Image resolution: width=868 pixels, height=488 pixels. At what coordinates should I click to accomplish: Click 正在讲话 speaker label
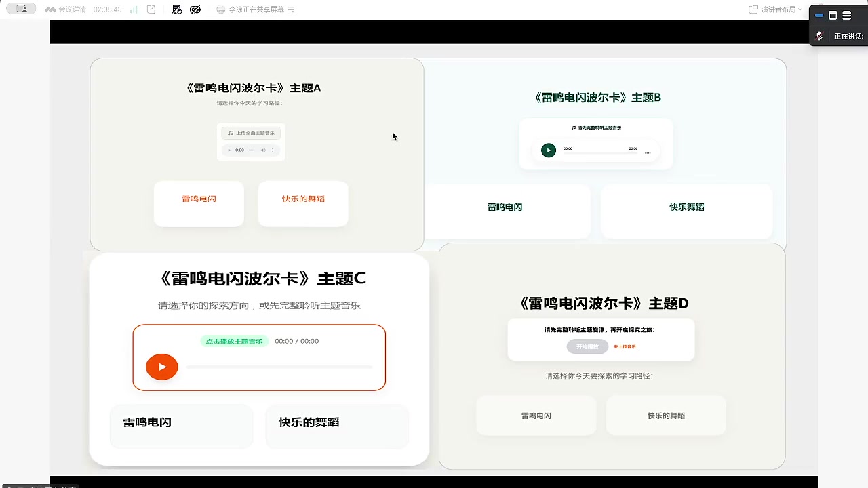[848, 37]
